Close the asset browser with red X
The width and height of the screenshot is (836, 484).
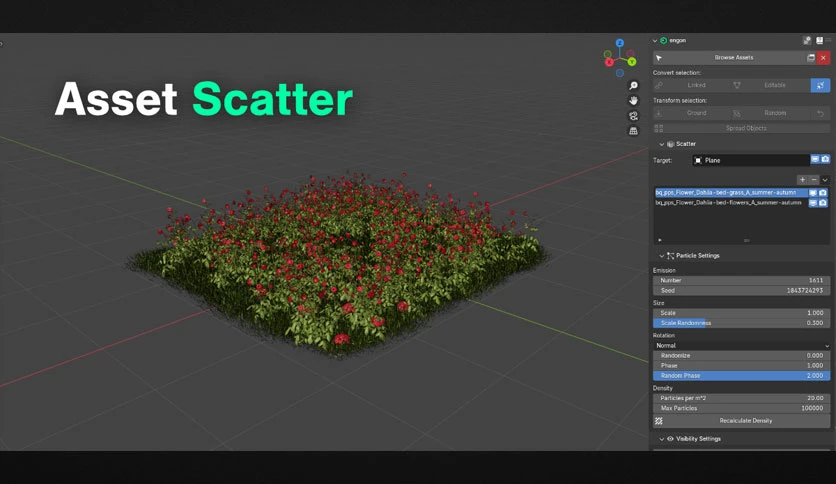(x=824, y=58)
